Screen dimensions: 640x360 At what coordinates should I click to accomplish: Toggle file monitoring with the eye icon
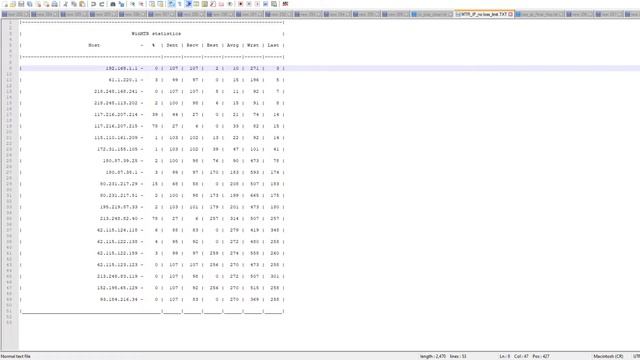(x=230, y=4)
